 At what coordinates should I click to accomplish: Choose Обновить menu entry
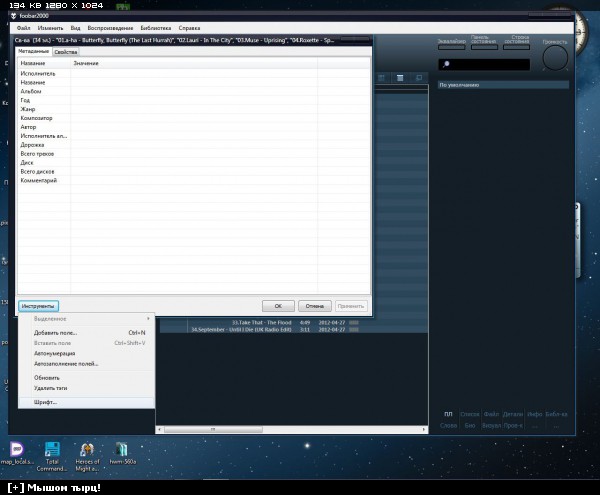(x=86, y=378)
